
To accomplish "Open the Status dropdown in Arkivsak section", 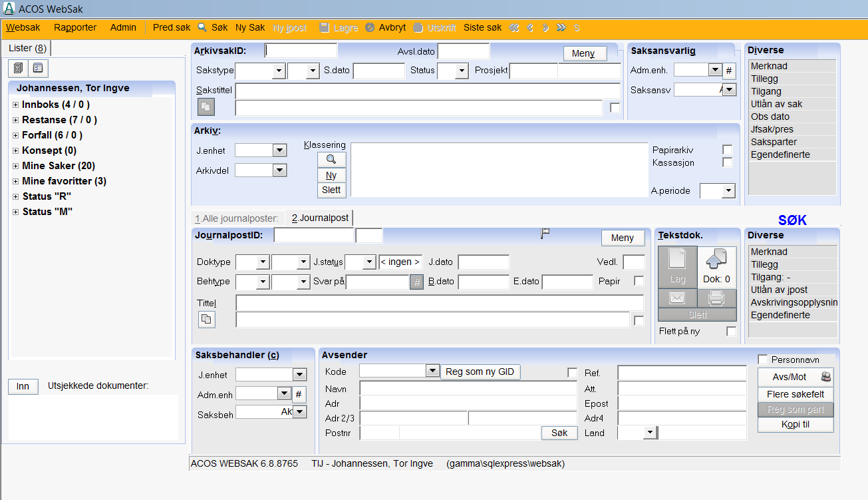I will pyautogui.click(x=461, y=71).
